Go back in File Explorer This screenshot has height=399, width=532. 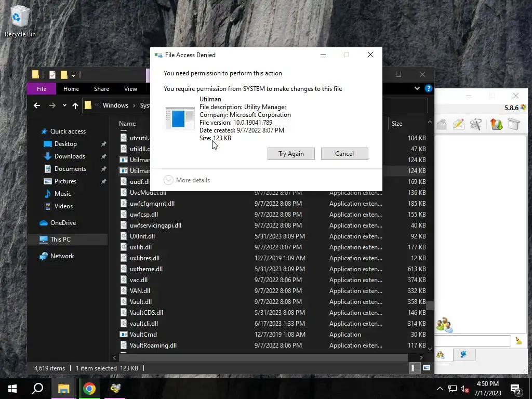pos(37,105)
